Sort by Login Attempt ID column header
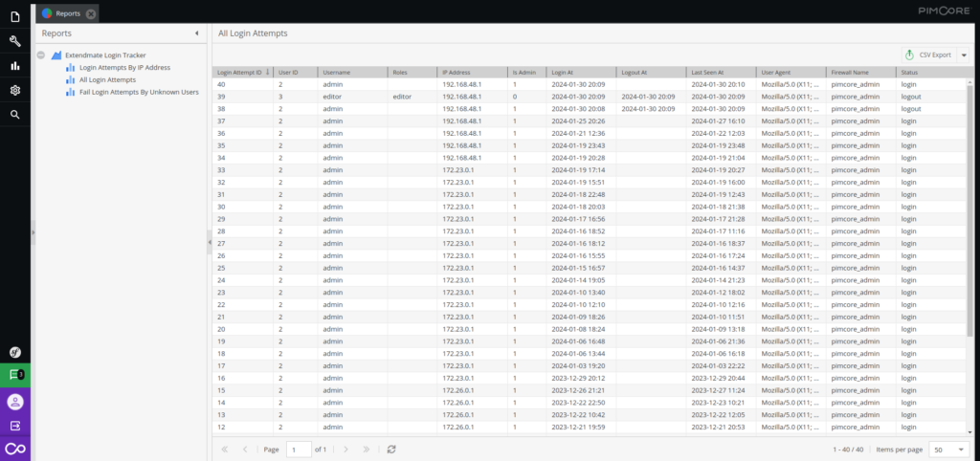 [242, 73]
